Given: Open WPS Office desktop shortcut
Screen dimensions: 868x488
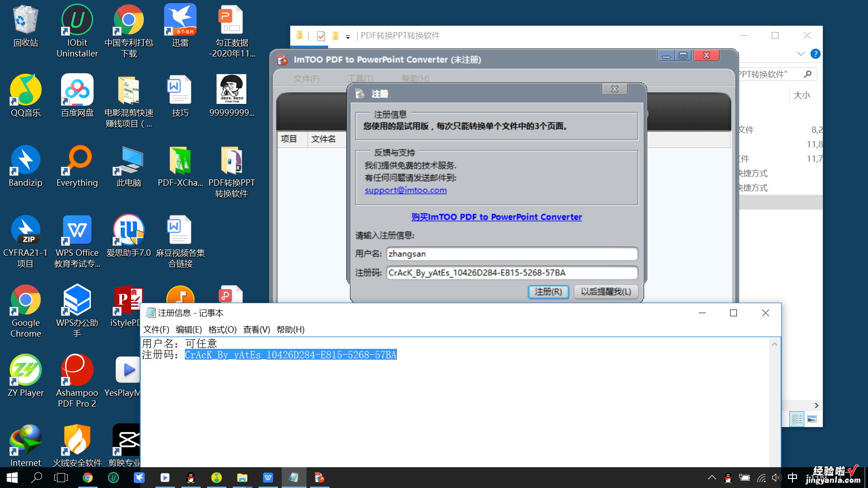Looking at the screenshot, I should tap(77, 242).
